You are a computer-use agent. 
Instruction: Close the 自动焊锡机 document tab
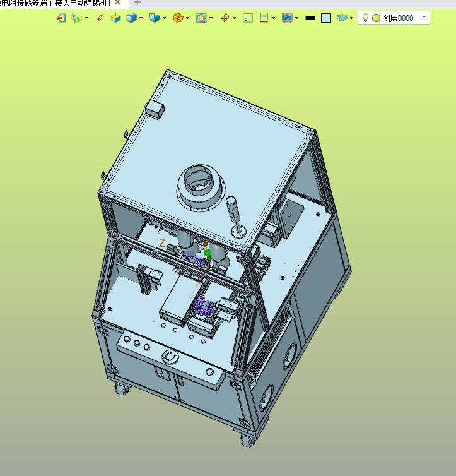(x=118, y=3)
